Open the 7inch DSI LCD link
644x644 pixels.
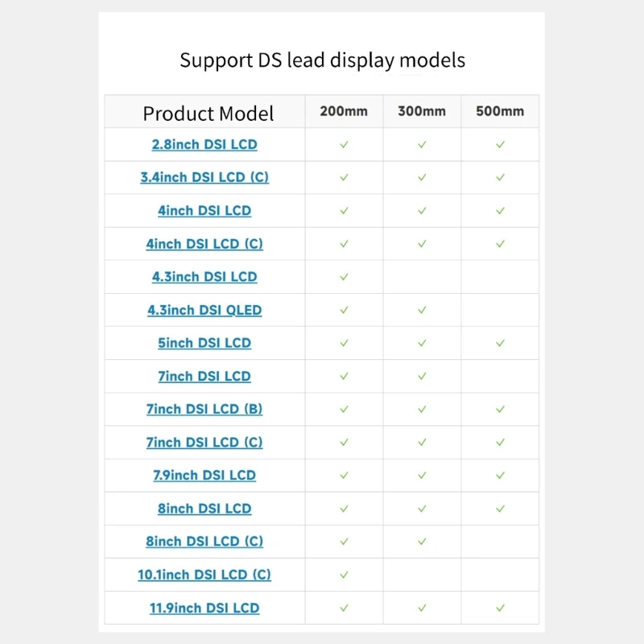(x=204, y=376)
